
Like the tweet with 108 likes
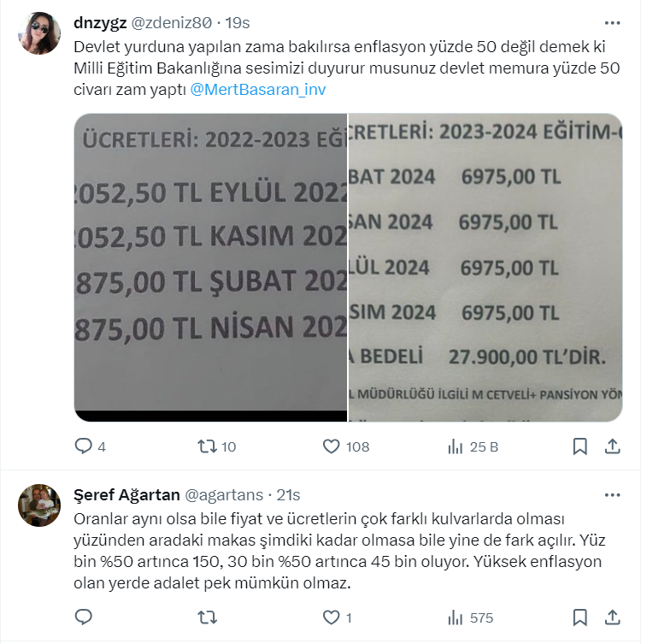tap(331, 446)
